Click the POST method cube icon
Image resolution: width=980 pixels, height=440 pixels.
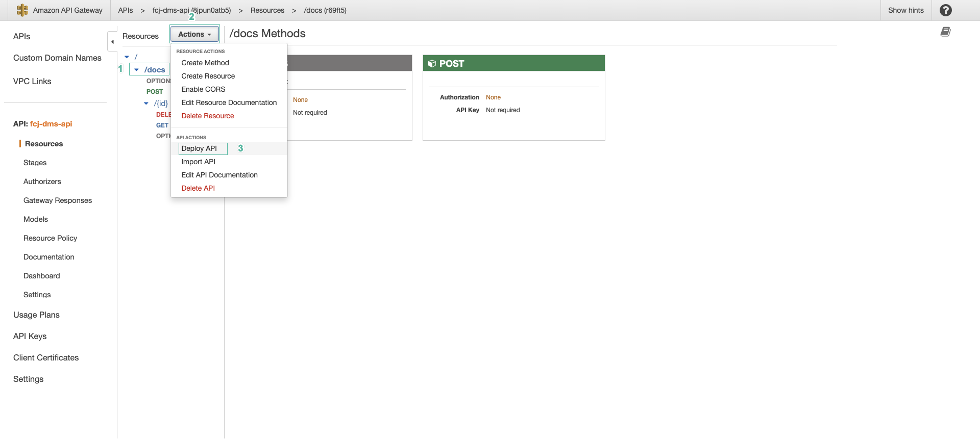tap(432, 64)
